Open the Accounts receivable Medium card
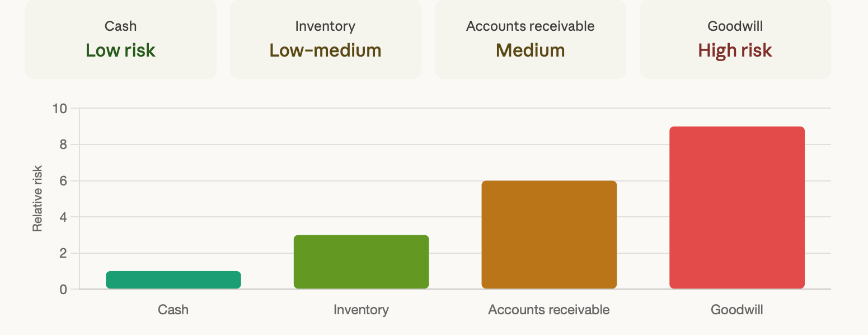The image size is (868, 335). (x=530, y=39)
